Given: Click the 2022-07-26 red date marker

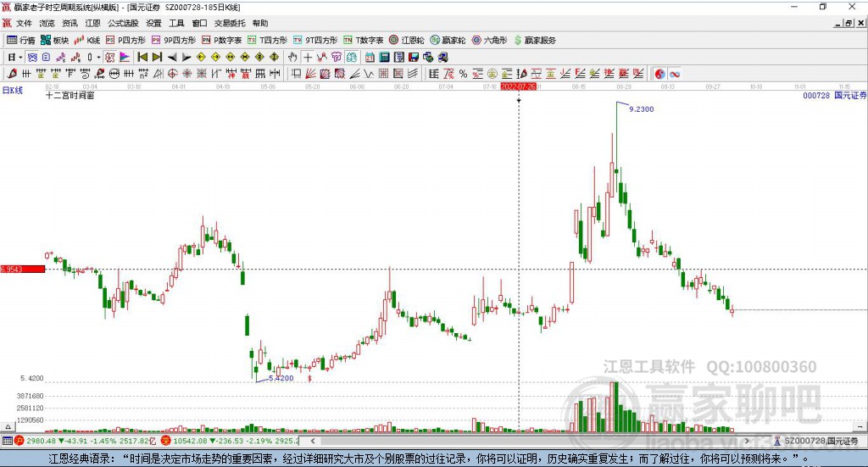Looking at the screenshot, I should pyautogui.click(x=518, y=86).
